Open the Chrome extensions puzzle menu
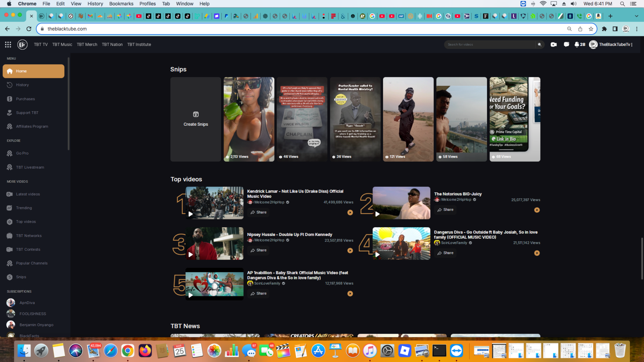Screen dimensions: 644x362 tap(604, 29)
